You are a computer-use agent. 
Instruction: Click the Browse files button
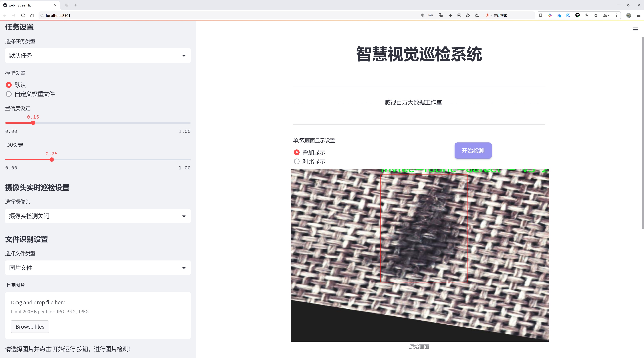pyautogui.click(x=30, y=326)
